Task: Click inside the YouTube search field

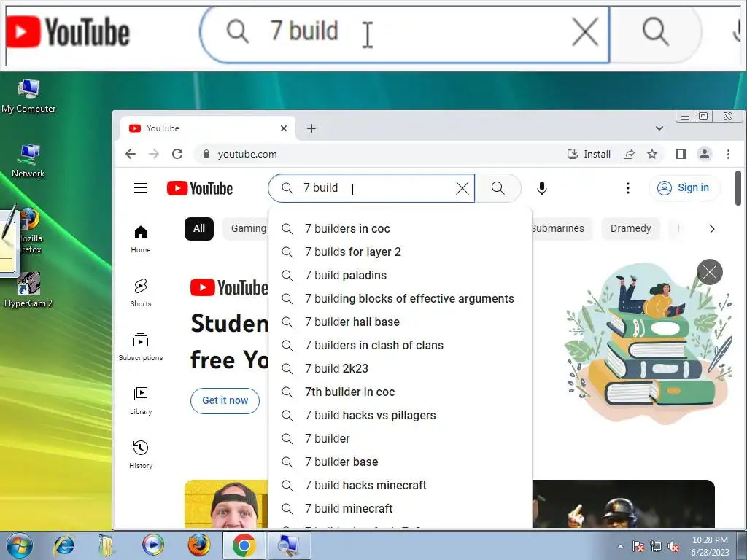Action: pos(371,188)
